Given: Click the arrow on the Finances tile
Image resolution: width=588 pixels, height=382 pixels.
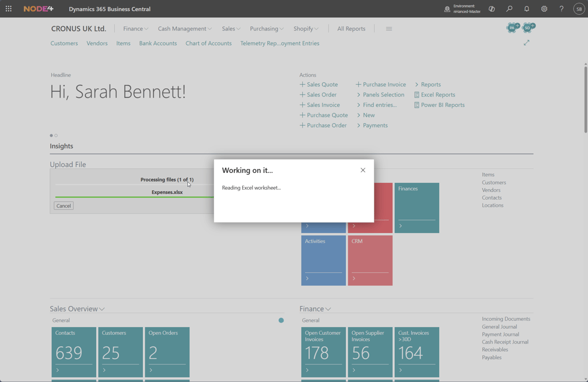Looking at the screenshot, I should click(x=401, y=225).
